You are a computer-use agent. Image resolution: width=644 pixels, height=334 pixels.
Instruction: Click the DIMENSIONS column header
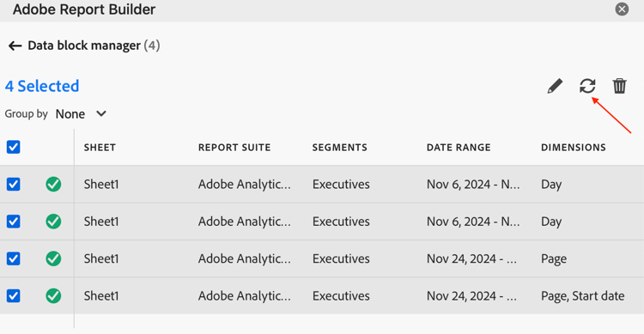(x=574, y=148)
